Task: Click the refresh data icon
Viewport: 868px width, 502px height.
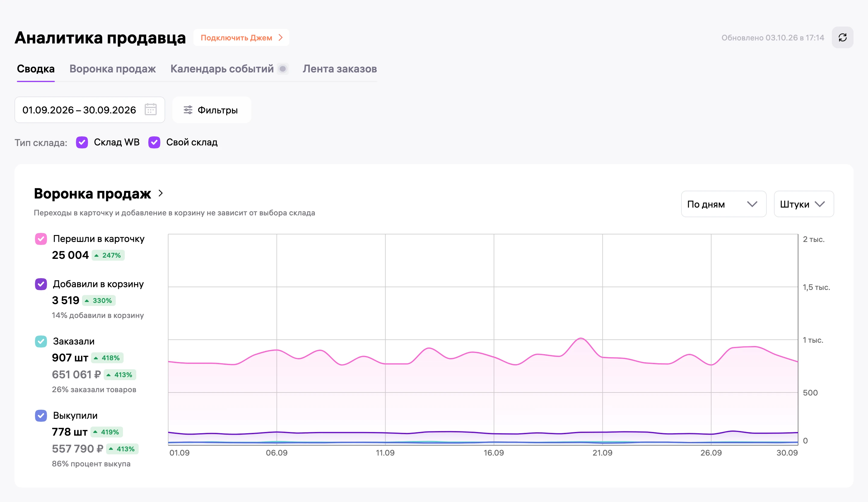Action: pos(842,38)
